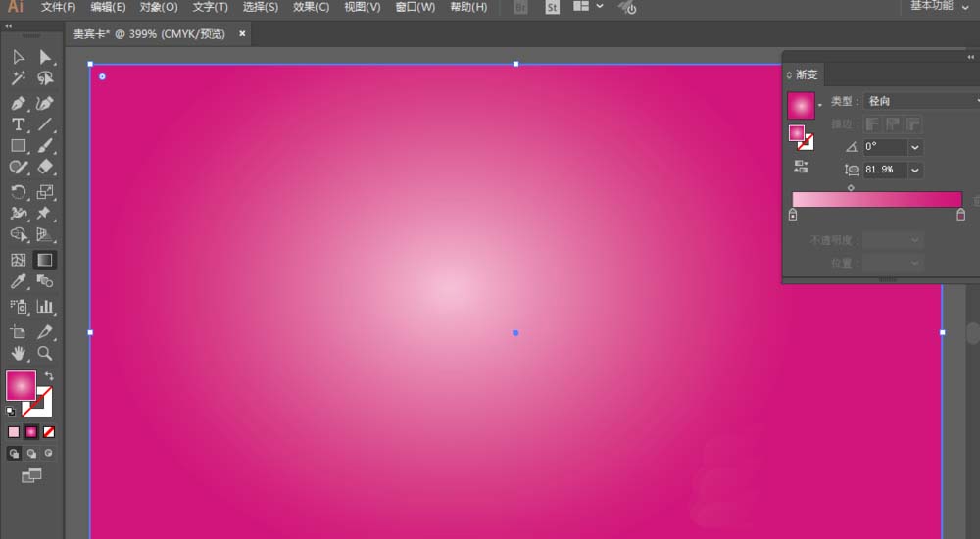The height and width of the screenshot is (539, 980).
Task: Open the gradient angle dropdown arrow
Action: click(x=915, y=147)
